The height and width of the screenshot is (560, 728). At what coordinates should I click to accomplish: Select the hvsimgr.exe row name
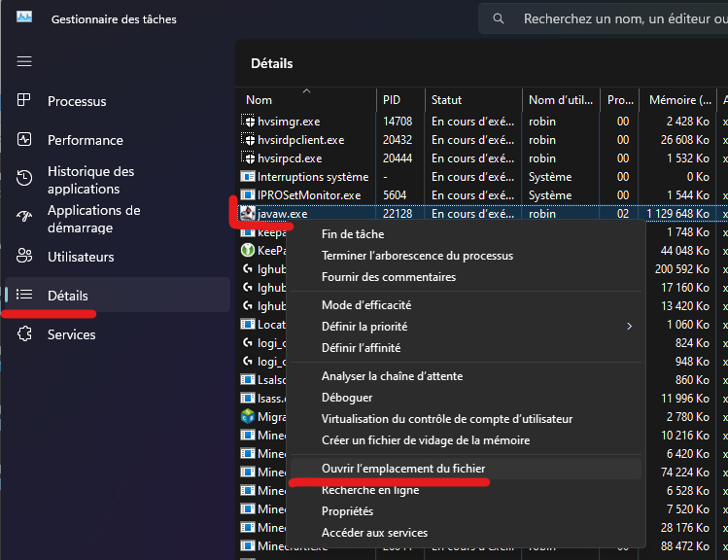point(289,122)
